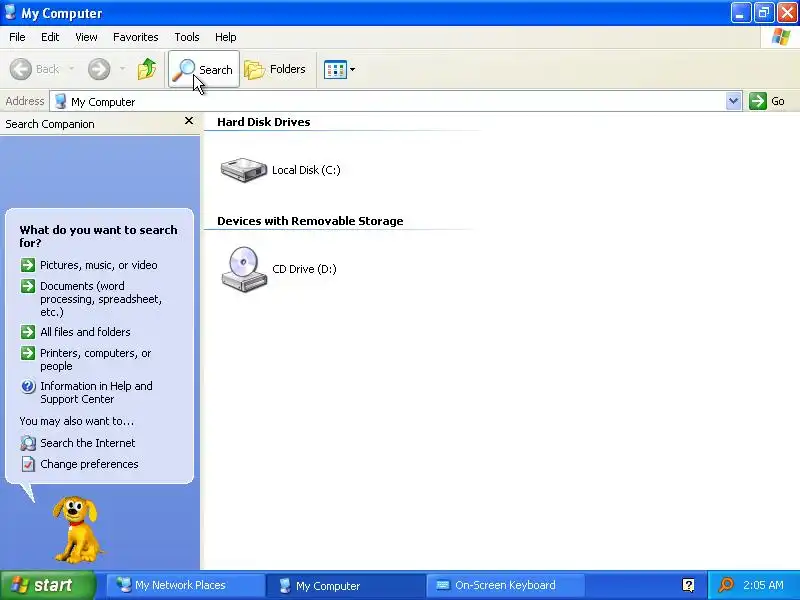This screenshot has width=800, height=600.
Task: Click the blue question mark help icon
Action: [28, 386]
